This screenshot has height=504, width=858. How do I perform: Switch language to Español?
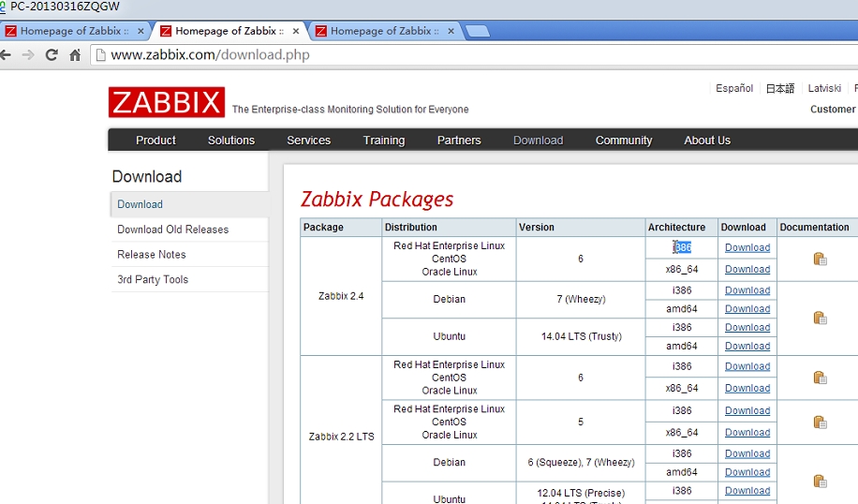[x=734, y=88]
